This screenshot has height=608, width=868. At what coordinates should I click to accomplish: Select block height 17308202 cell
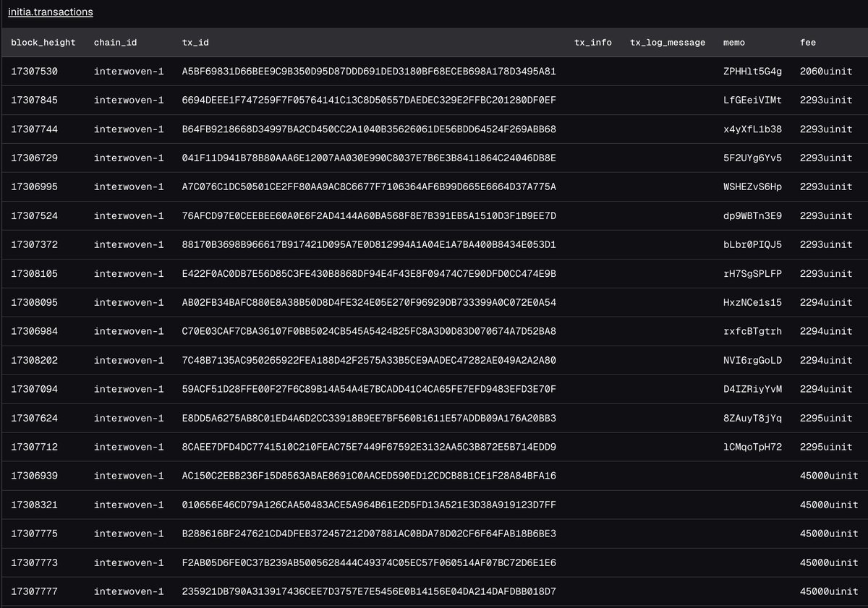tap(34, 361)
